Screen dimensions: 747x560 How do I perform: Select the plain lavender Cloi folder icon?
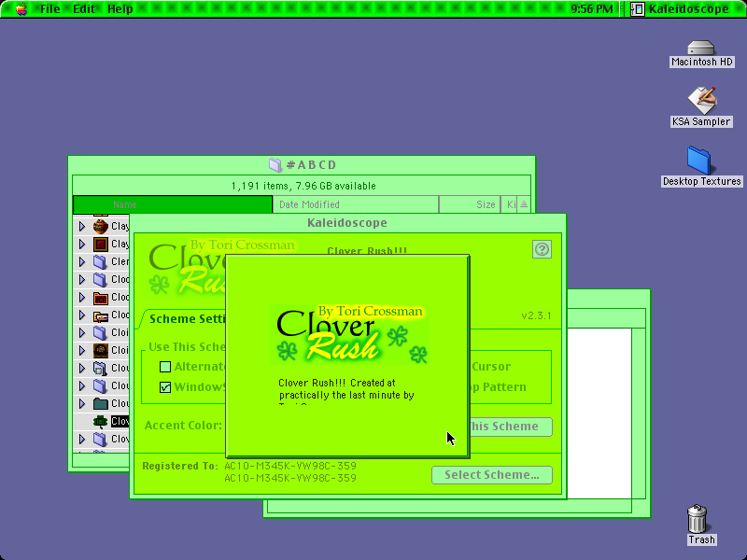pyautogui.click(x=101, y=333)
